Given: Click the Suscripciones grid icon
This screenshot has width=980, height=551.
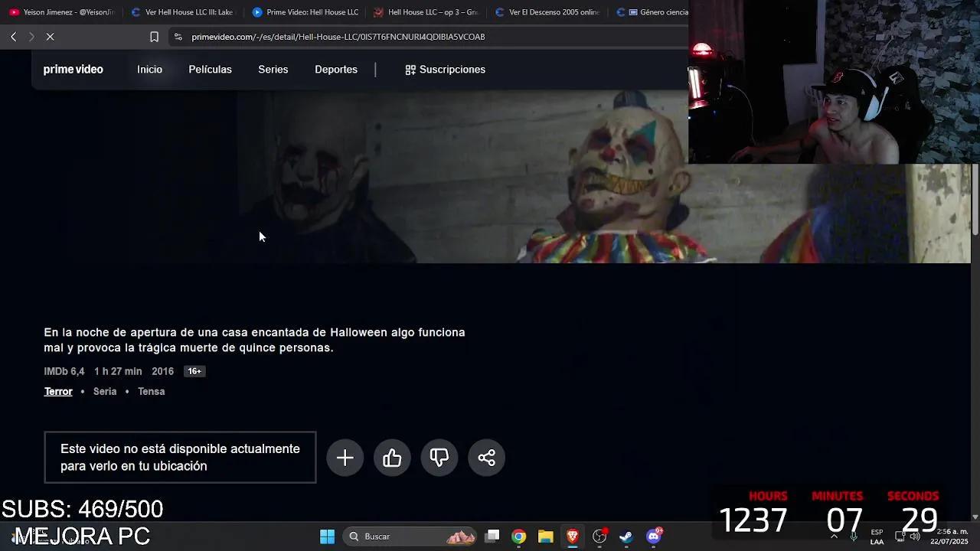Looking at the screenshot, I should pyautogui.click(x=410, y=70).
